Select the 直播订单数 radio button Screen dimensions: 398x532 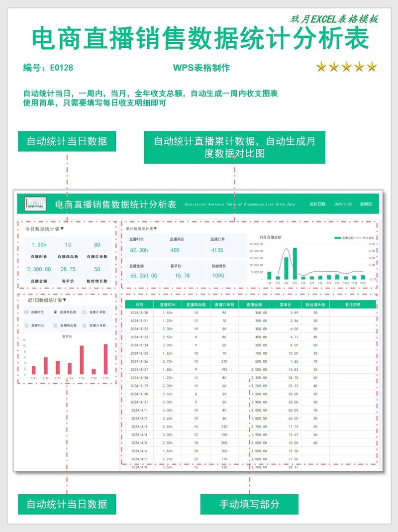(x=84, y=312)
